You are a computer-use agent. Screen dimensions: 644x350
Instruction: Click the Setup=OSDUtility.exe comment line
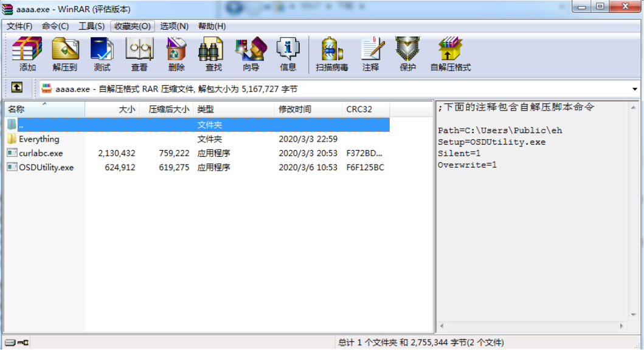coord(491,142)
